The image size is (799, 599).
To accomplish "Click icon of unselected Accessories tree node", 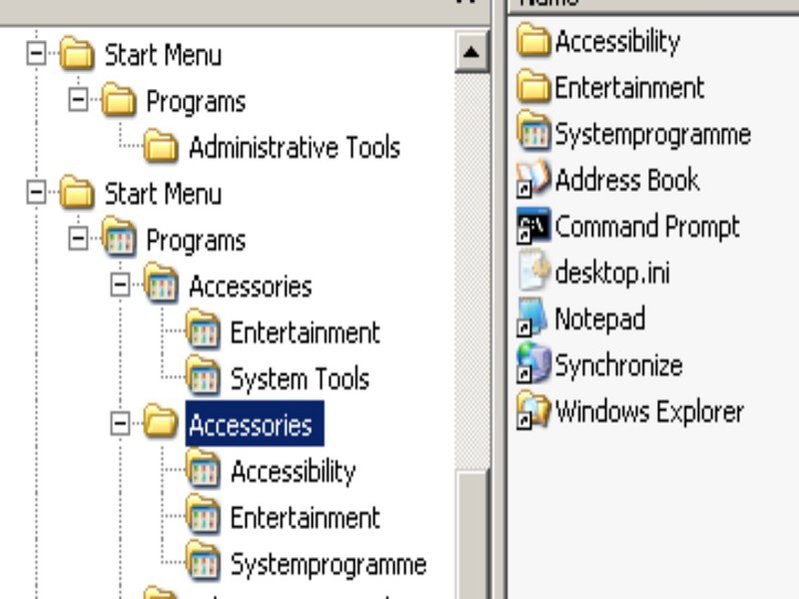I will pyautogui.click(x=161, y=284).
